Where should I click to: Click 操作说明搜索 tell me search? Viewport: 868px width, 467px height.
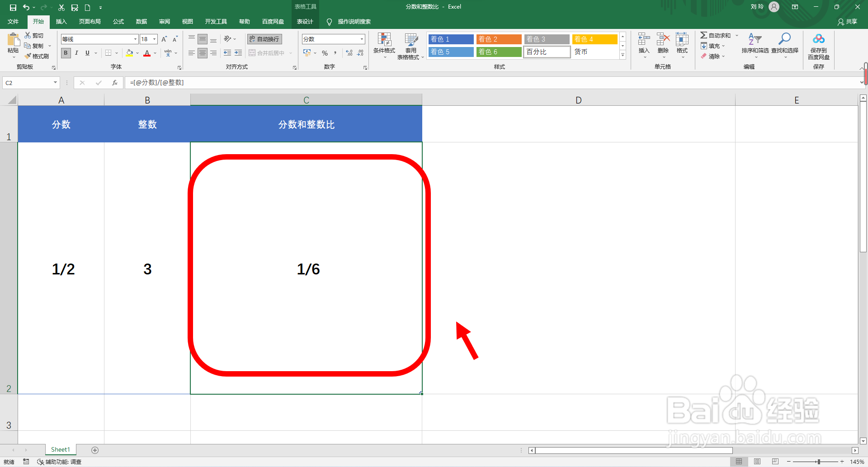(354, 22)
